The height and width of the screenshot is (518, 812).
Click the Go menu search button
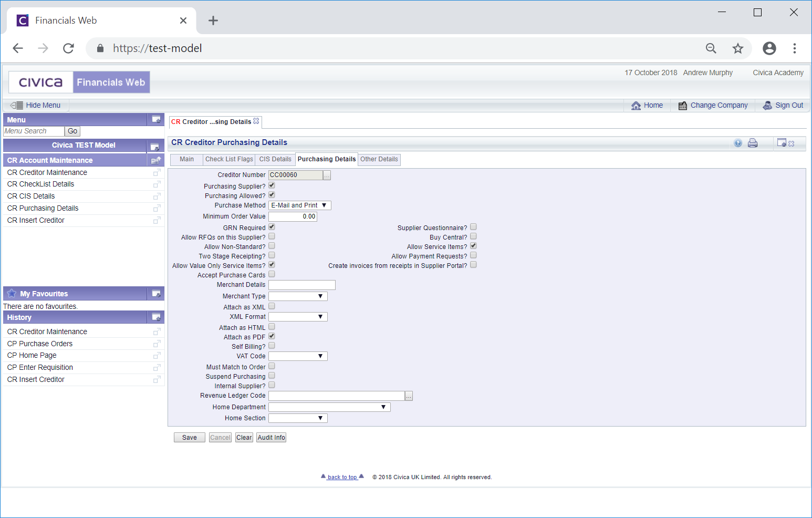72,131
